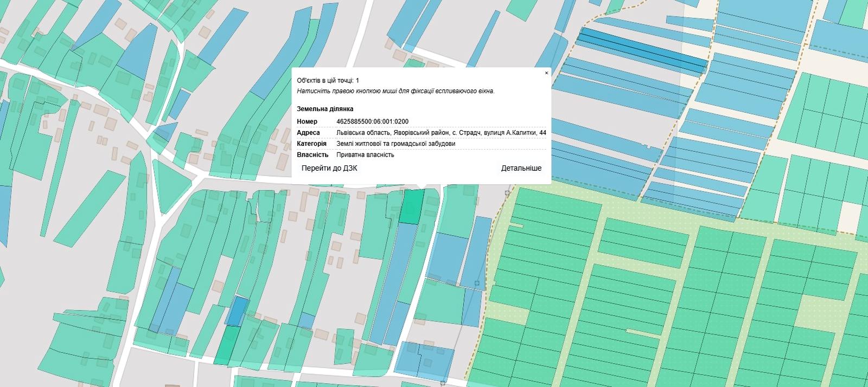Click the right-click hint text in popup
The height and width of the screenshot is (387, 868).
point(395,91)
